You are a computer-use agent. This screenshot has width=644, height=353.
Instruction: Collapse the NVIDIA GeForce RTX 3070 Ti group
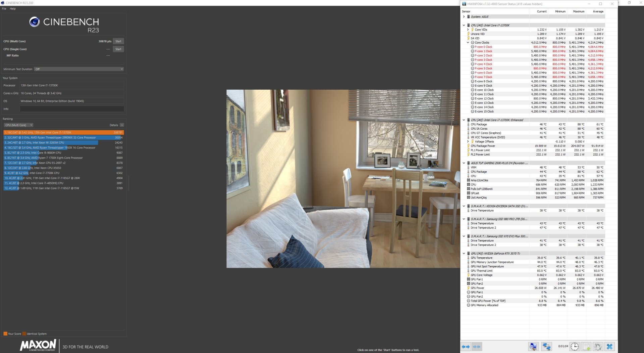coord(464,254)
